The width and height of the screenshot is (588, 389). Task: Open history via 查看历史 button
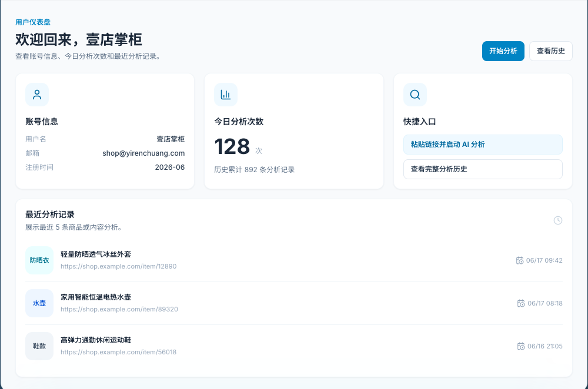click(x=551, y=51)
